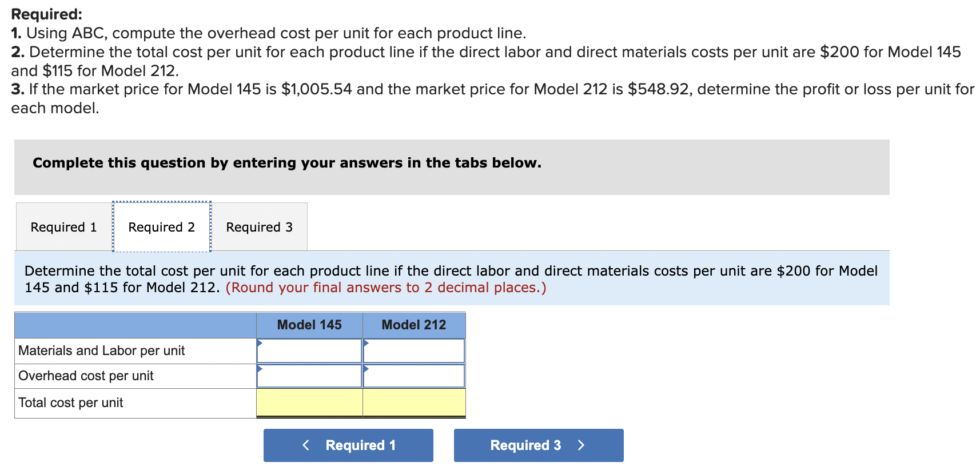Open the Required 3 tab

(259, 227)
